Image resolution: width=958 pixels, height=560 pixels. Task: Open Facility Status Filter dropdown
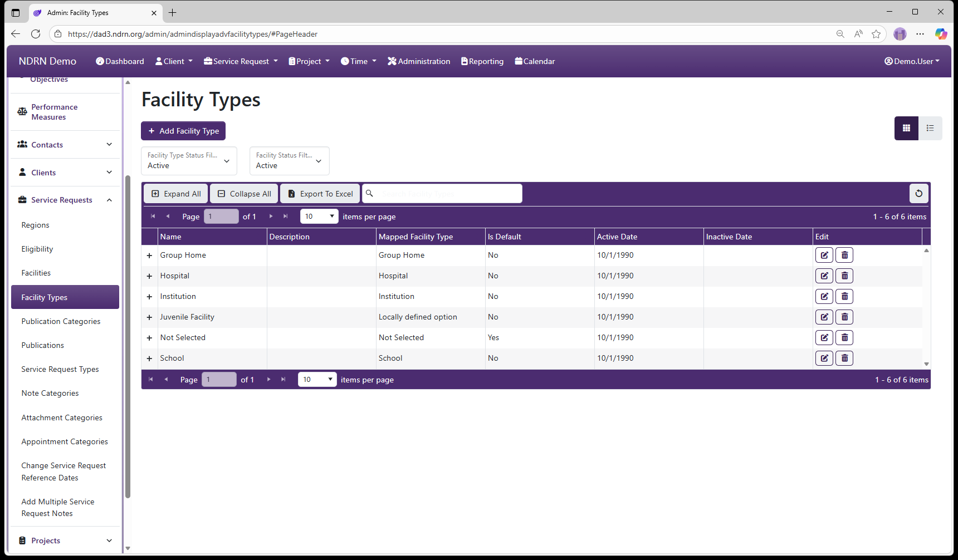click(x=290, y=161)
